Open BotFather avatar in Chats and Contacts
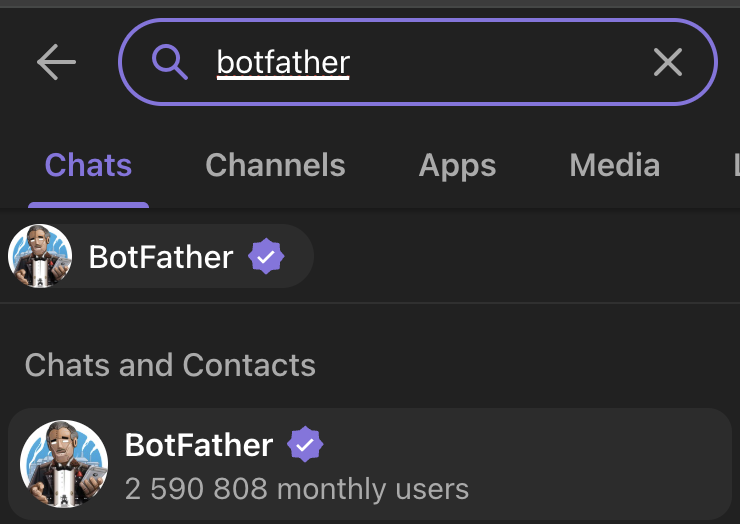The height and width of the screenshot is (524, 740). click(64, 464)
